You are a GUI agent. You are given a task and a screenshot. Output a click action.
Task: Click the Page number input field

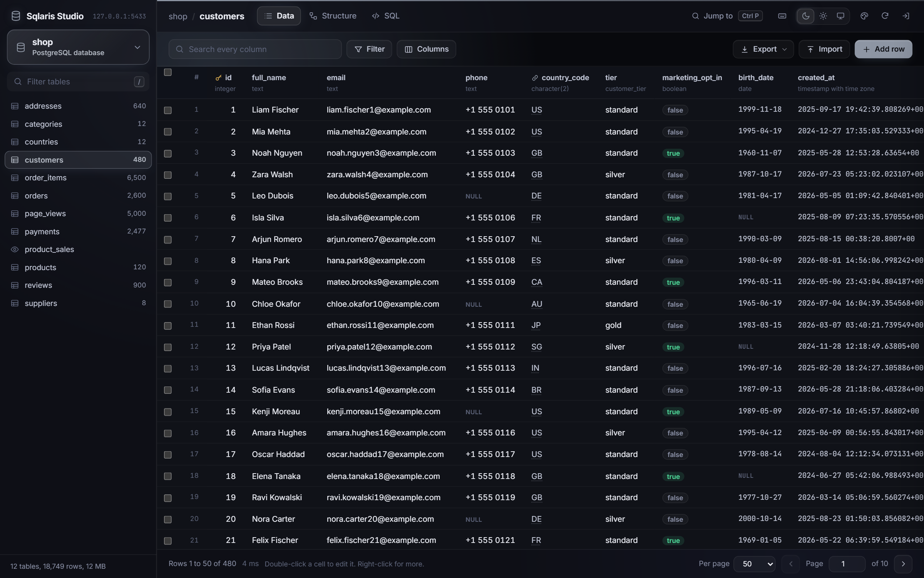pos(846,564)
